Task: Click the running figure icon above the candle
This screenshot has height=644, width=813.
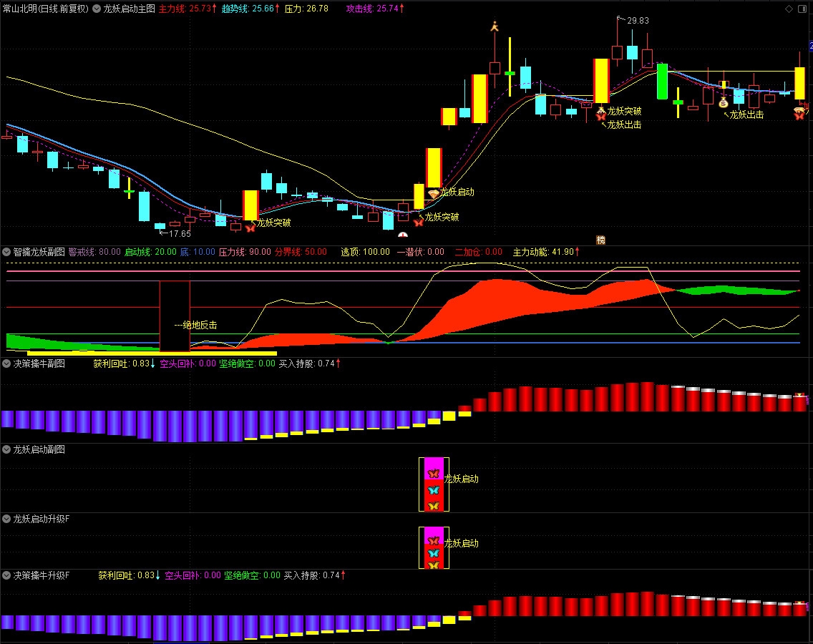Action: point(494,26)
